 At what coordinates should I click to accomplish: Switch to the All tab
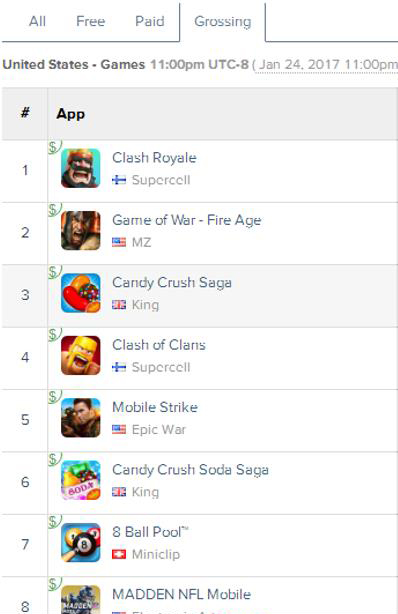(37, 21)
